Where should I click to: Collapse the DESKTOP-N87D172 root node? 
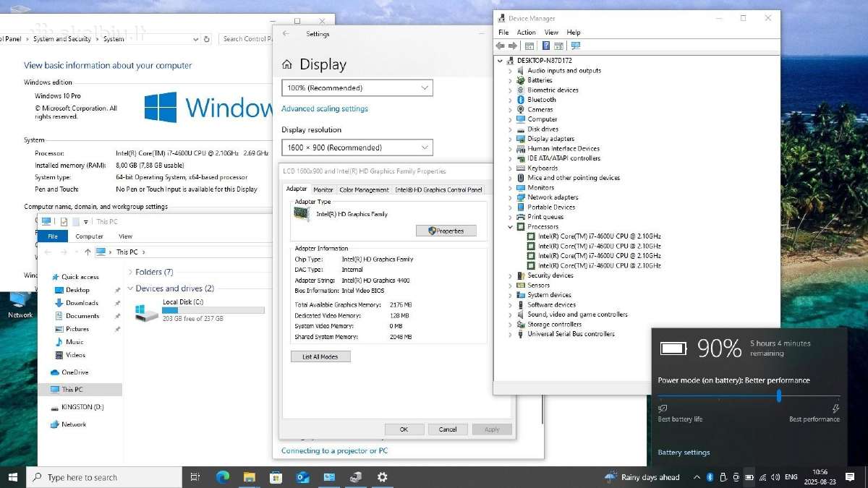tap(501, 61)
